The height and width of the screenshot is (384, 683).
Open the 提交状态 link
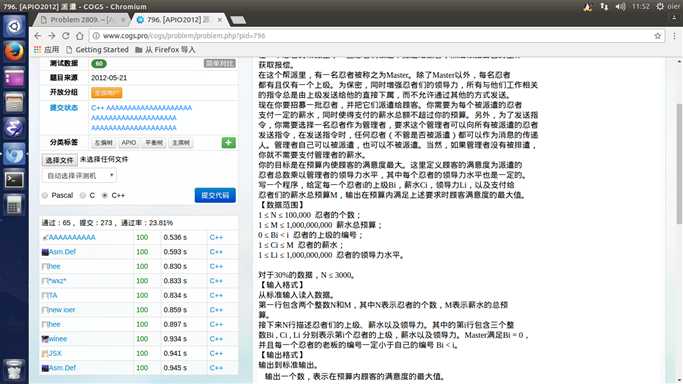coord(64,108)
